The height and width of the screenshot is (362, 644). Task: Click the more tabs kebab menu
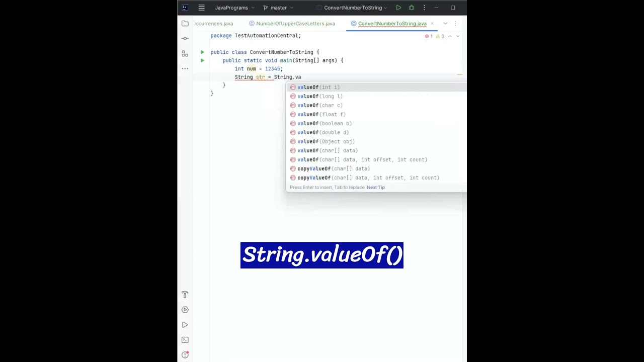[x=455, y=23]
